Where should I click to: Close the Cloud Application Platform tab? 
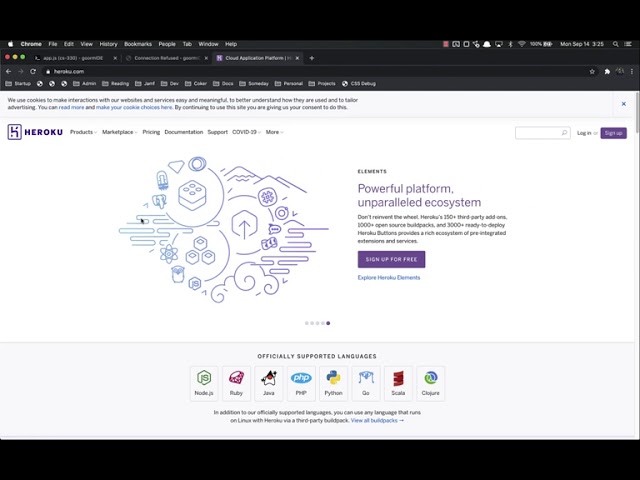tap(297, 58)
